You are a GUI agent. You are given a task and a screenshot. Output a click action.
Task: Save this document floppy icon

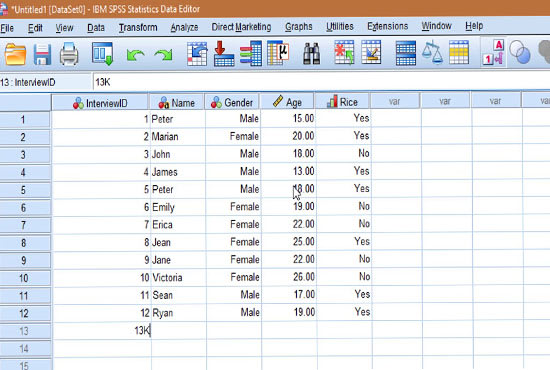click(42, 54)
